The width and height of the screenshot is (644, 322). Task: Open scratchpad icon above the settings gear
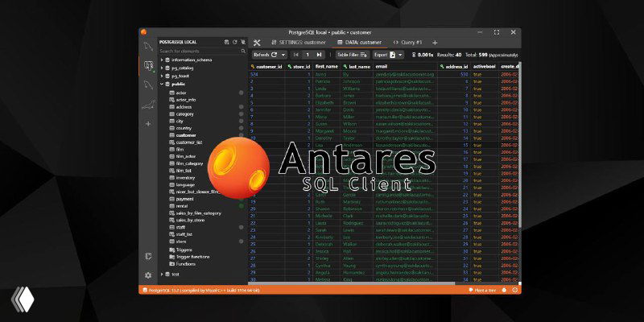(x=148, y=256)
